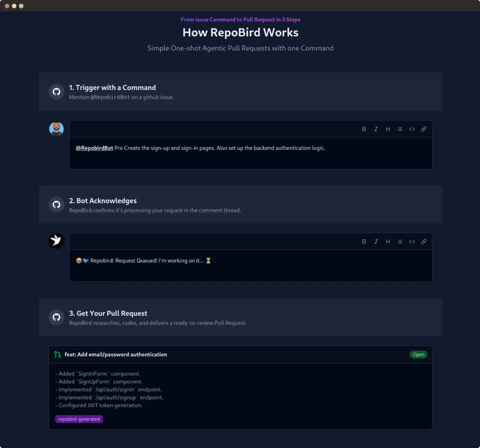Click Link icon in the Request Queued editor
Image resolution: width=480 pixels, height=448 pixels.
(424, 242)
